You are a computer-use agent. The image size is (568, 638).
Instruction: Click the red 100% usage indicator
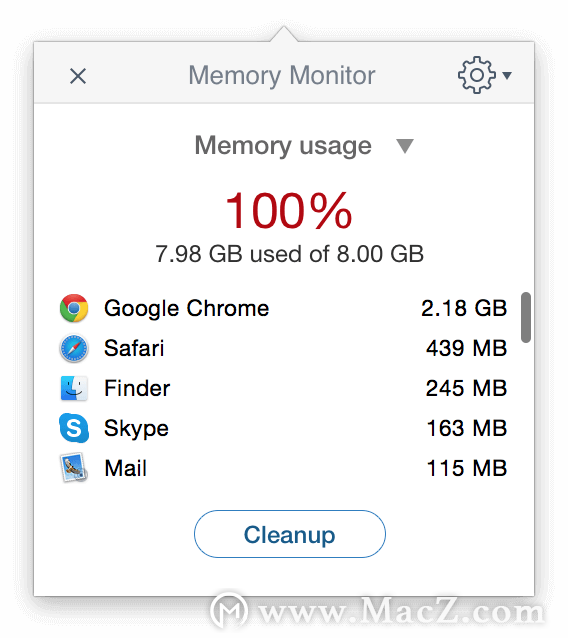tap(288, 211)
